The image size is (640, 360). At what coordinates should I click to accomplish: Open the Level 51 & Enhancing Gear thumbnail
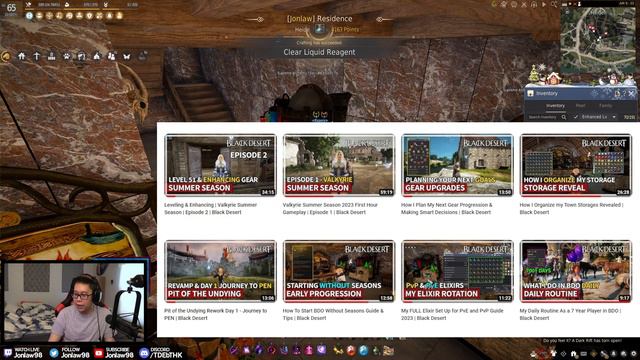pyautogui.click(x=220, y=165)
